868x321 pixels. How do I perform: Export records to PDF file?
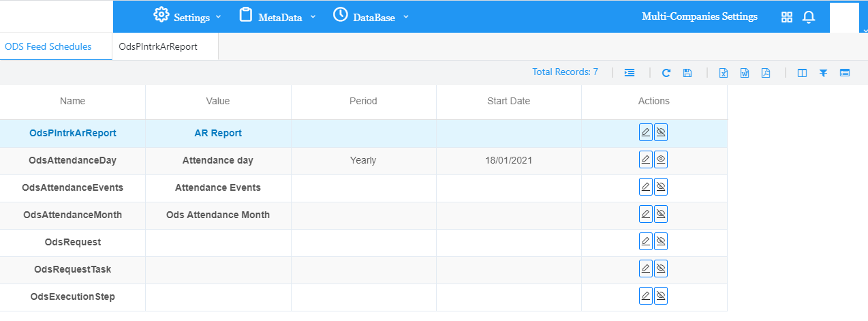tap(766, 73)
